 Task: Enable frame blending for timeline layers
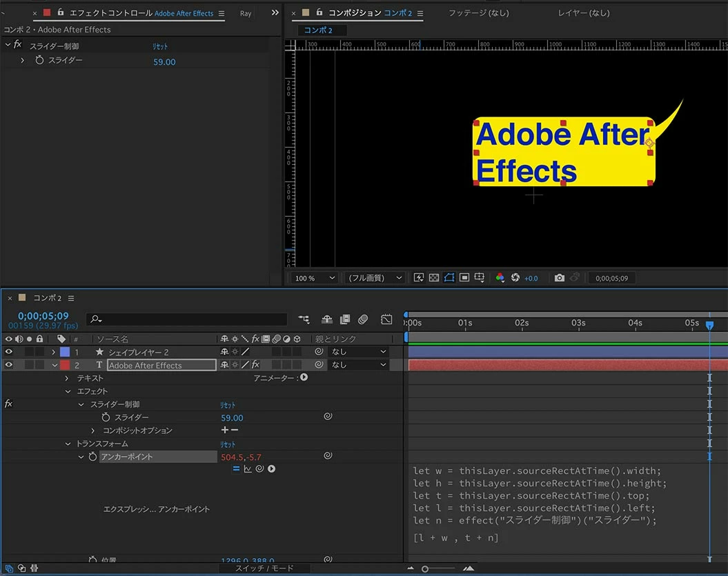[x=345, y=319]
